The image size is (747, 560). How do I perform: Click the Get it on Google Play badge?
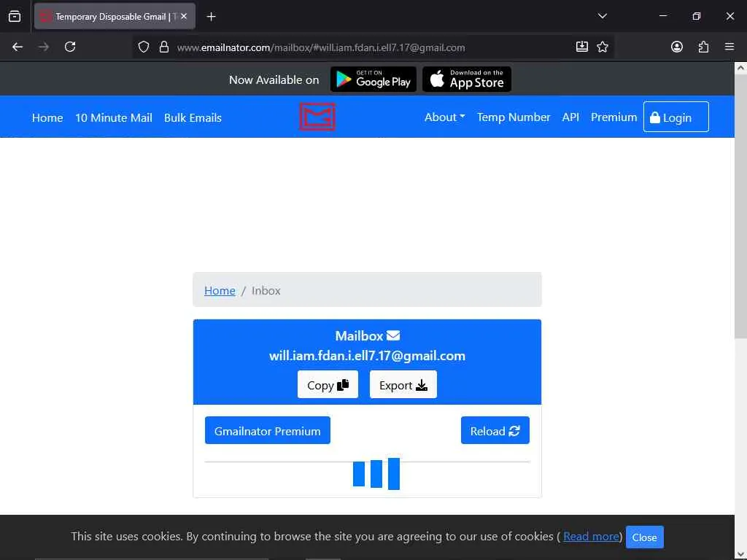(373, 79)
